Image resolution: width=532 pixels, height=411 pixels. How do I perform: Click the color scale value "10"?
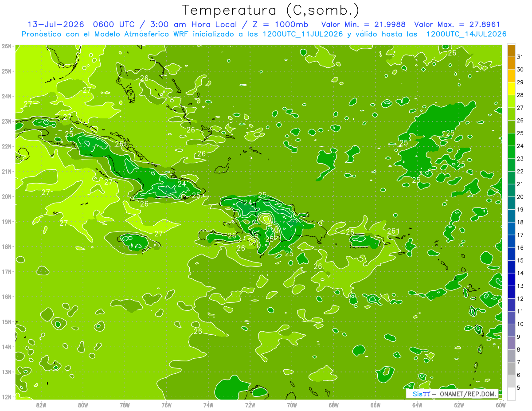click(x=520, y=324)
